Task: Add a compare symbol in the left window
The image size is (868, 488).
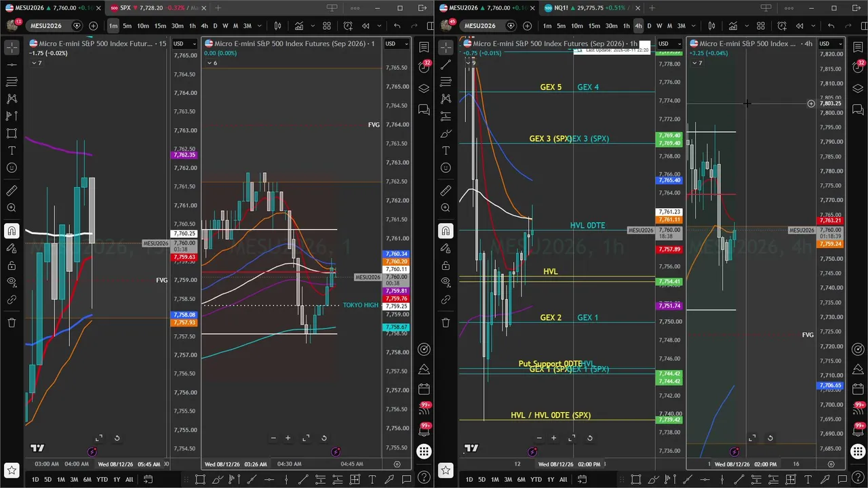Action: [93, 26]
